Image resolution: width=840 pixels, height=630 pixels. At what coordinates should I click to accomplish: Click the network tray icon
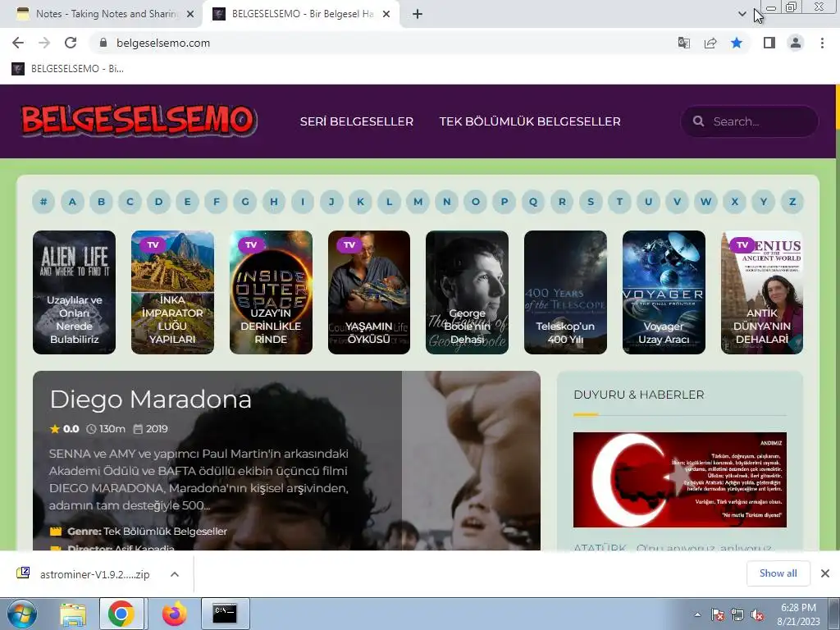(x=737, y=614)
